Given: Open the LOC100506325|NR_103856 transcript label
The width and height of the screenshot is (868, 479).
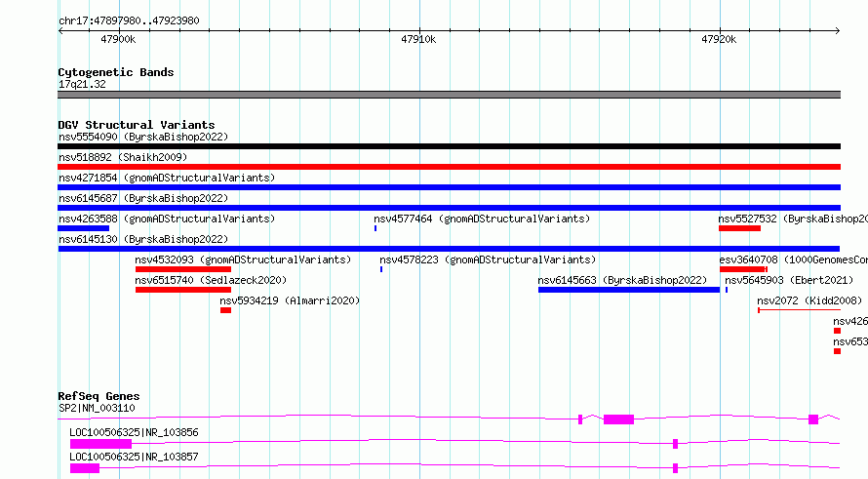Looking at the screenshot, I should (134, 432).
